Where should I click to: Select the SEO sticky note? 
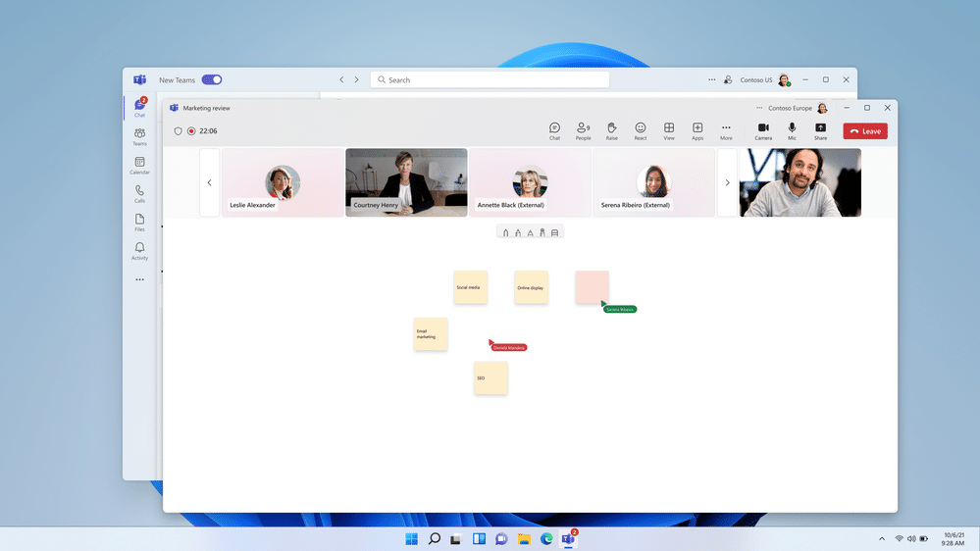click(490, 377)
